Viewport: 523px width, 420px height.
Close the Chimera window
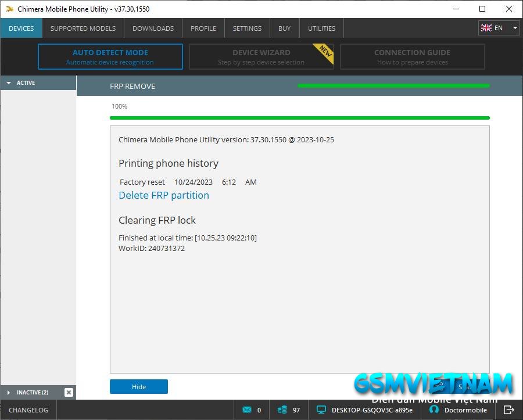coord(509,9)
